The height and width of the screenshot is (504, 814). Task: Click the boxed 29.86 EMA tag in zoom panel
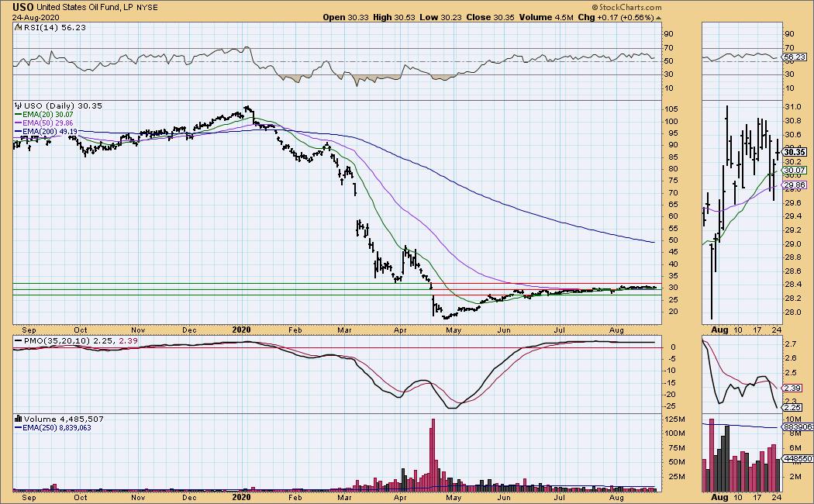point(795,185)
